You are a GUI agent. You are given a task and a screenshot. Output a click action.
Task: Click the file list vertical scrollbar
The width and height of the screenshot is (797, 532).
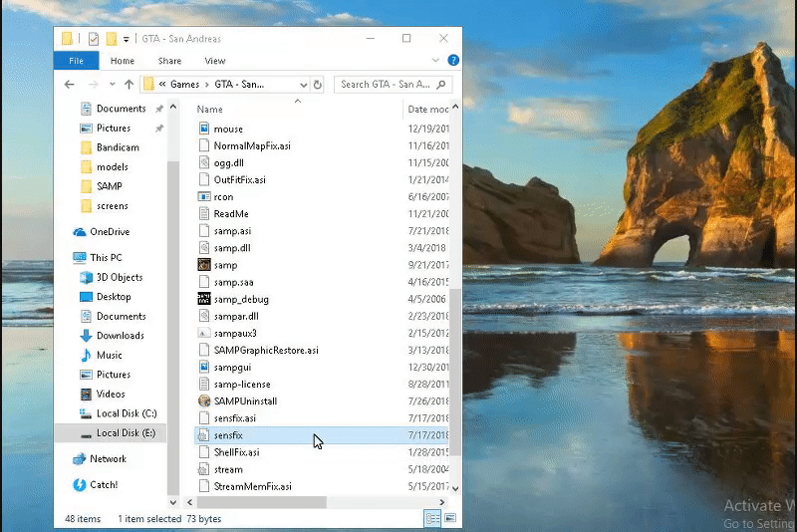pos(455,372)
